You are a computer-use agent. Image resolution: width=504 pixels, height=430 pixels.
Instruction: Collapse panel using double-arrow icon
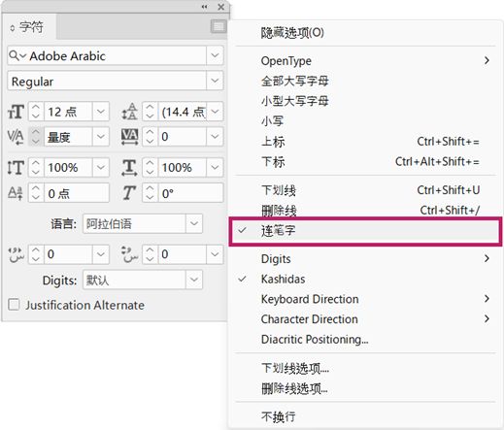point(204,7)
